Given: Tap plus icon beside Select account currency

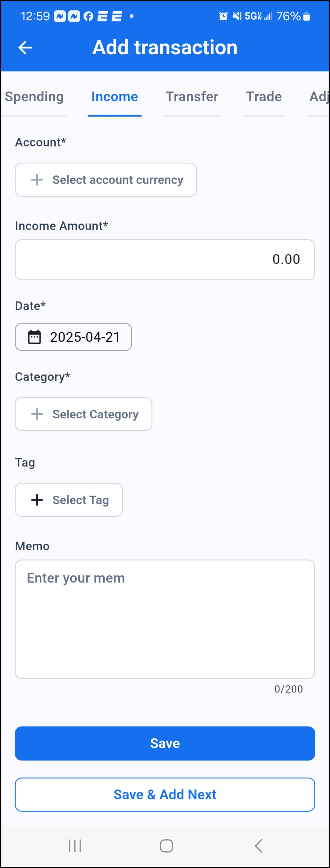Looking at the screenshot, I should (x=37, y=180).
